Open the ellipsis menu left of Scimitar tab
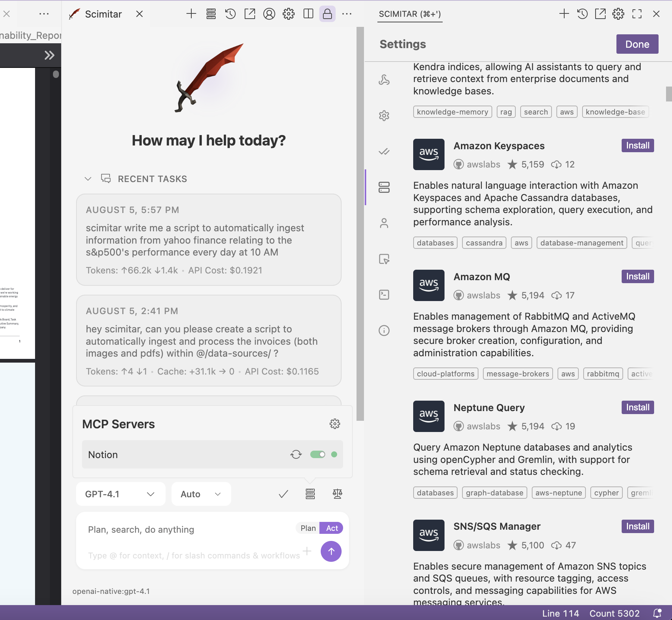 [x=44, y=14]
